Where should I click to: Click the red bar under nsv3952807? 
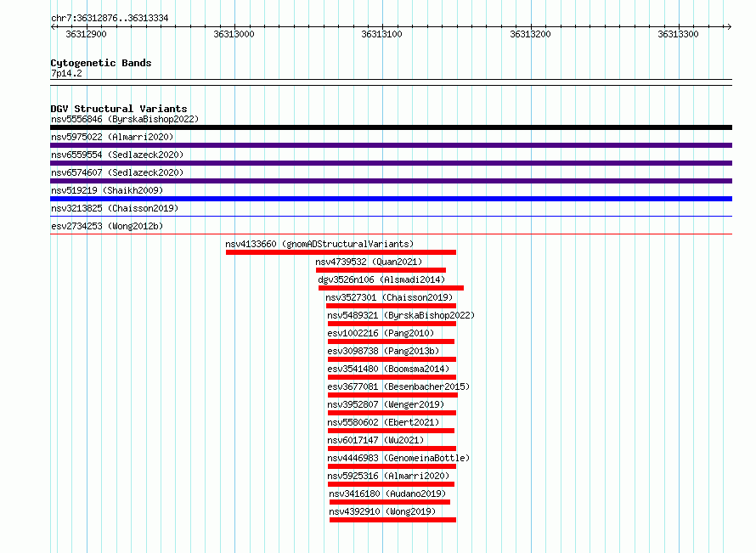pos(392,413)
